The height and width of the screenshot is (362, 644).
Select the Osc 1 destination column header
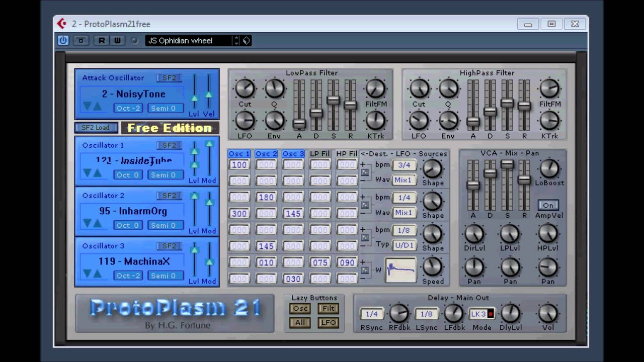[239, 154]
